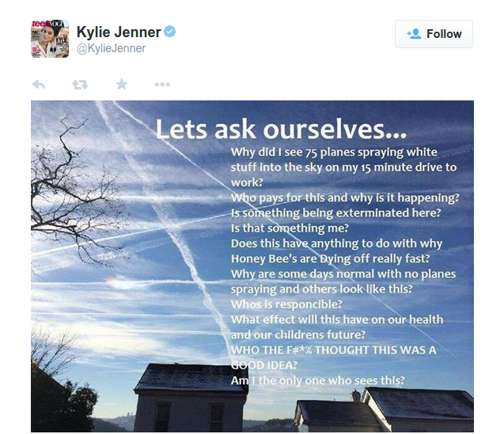This screenshot has height=434, width=504.
Task: Click the Kylie Jenner display name
Action: pyautogui.click(x=119, y=32)
